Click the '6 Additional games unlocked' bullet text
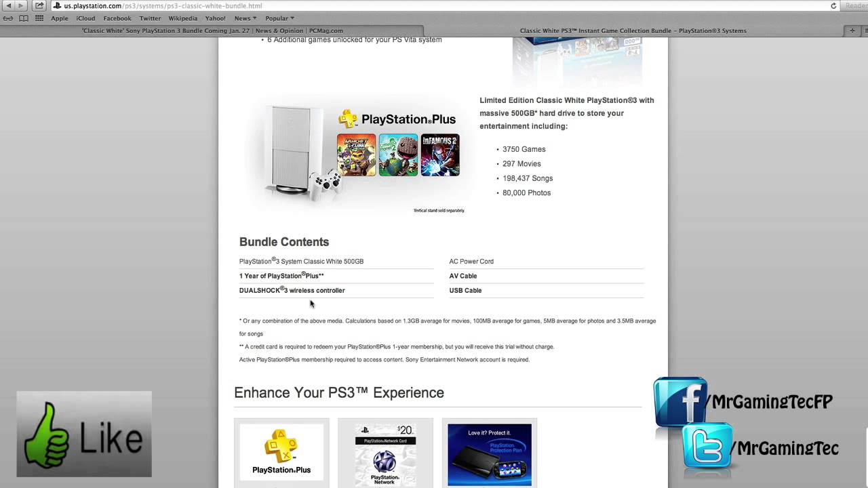This screenshot has width=868, height=488. [x=354, y=39]
